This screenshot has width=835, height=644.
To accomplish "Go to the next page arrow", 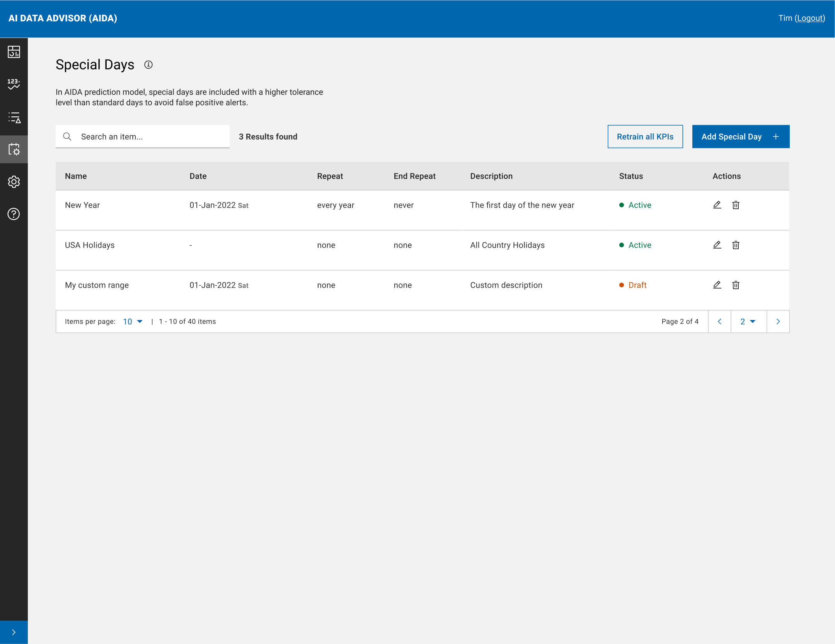I will tap(778, 322).
